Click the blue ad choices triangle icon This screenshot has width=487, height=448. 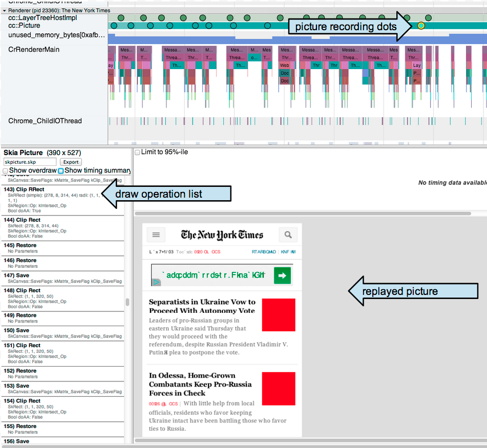156,282
